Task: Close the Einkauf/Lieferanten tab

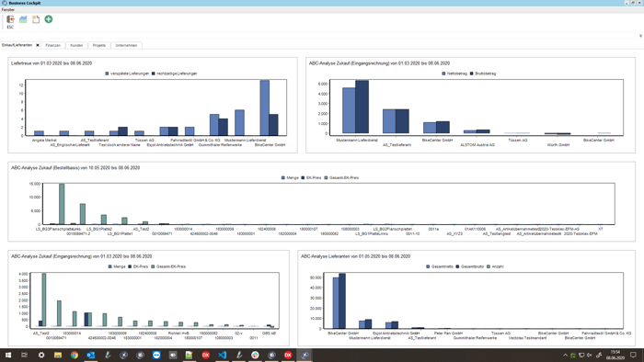Action: click(x=38, y=45)
